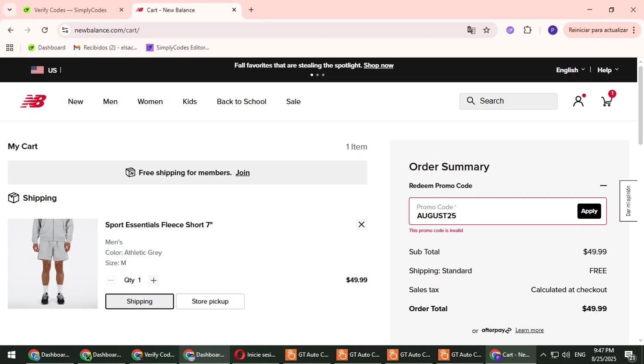
Task: Open the Sport Essentials Fleece Short title
Action: tap(159, 225)
